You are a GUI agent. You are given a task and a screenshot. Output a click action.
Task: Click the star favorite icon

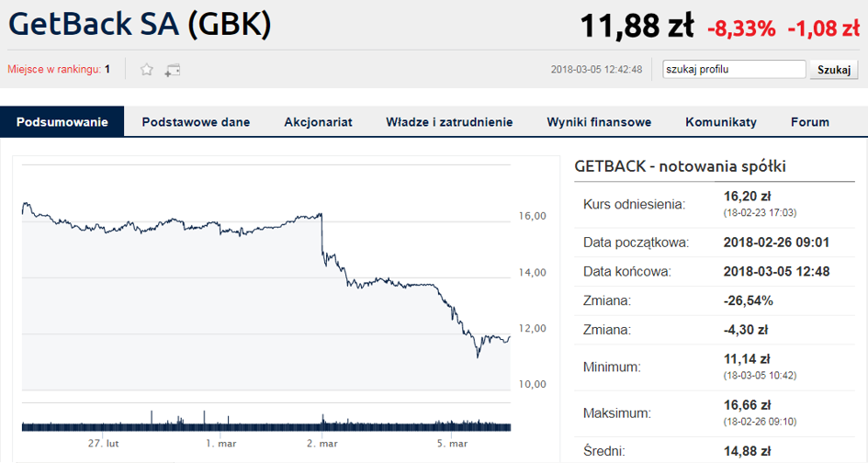tap(147, 70)
